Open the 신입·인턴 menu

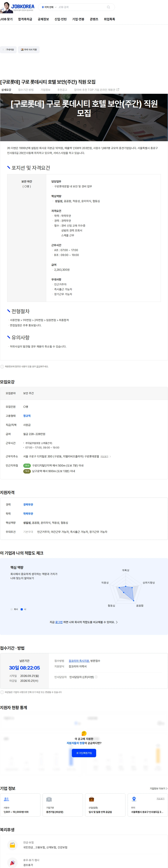[x=61, y=19]
